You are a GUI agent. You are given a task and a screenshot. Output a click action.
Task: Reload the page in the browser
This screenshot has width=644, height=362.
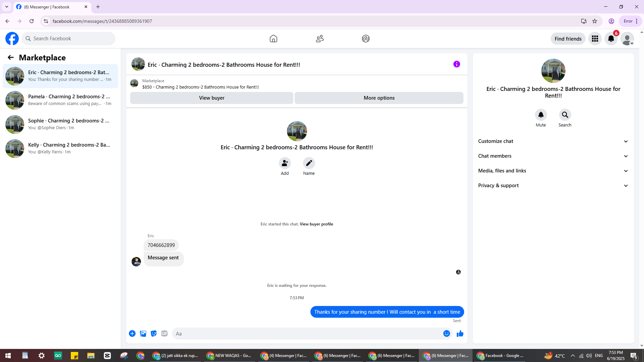click(32, 21)
